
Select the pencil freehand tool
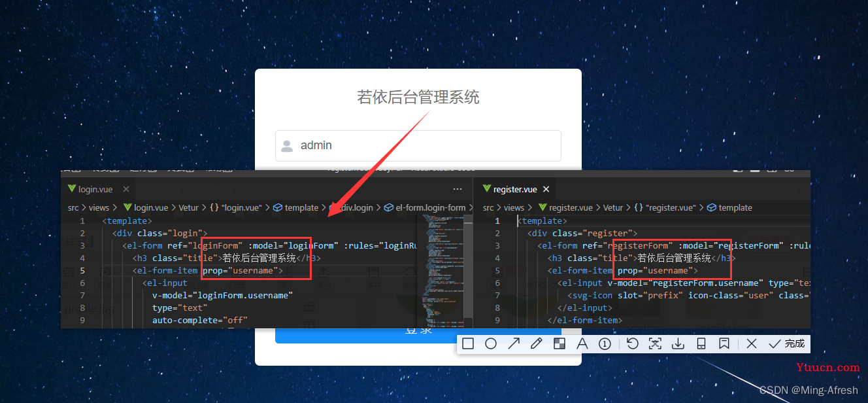tap(537, 343)
